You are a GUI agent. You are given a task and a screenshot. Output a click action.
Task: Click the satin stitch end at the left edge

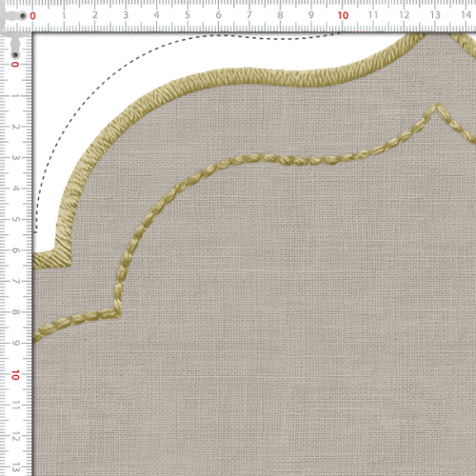(37, 261)
